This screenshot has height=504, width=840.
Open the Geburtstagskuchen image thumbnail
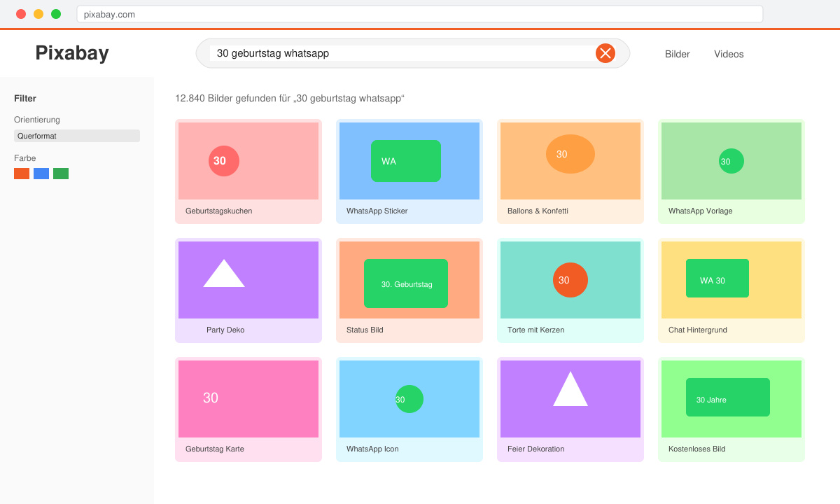pyautogui.click(x=248, y=161)
